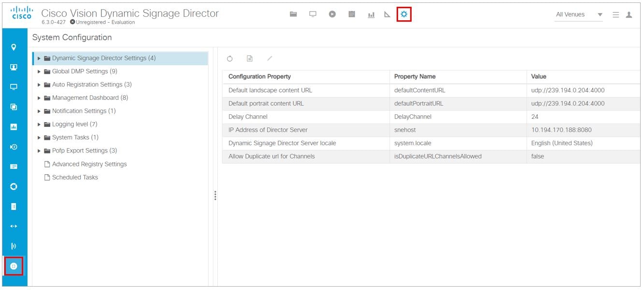The width and height of the screenshot is (644, 290).
Task: Click the play circle icon in top bar
Action: click(x=332, y=14)
